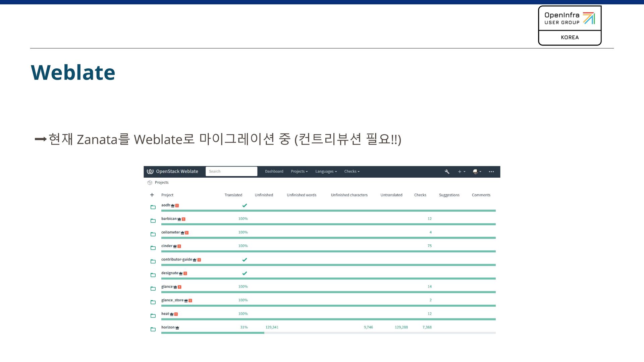
Task: Click the ceilometer folder icon
Action: (153, 234)
